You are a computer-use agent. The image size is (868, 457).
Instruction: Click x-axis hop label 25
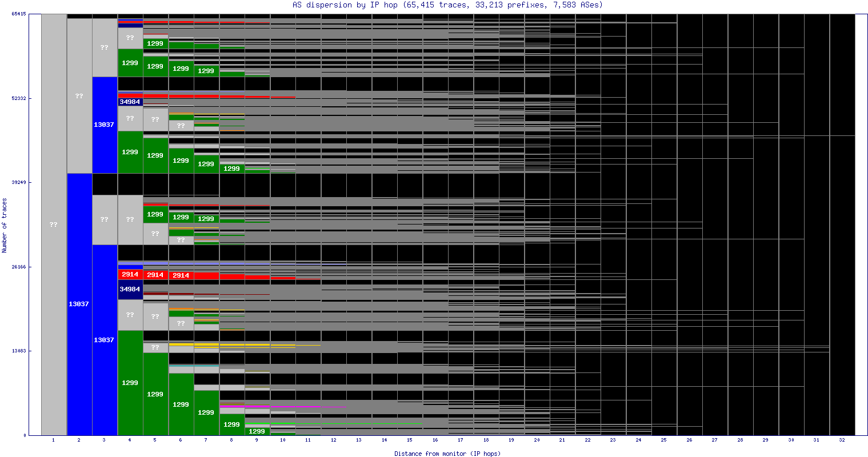click(x=664, y=440)
